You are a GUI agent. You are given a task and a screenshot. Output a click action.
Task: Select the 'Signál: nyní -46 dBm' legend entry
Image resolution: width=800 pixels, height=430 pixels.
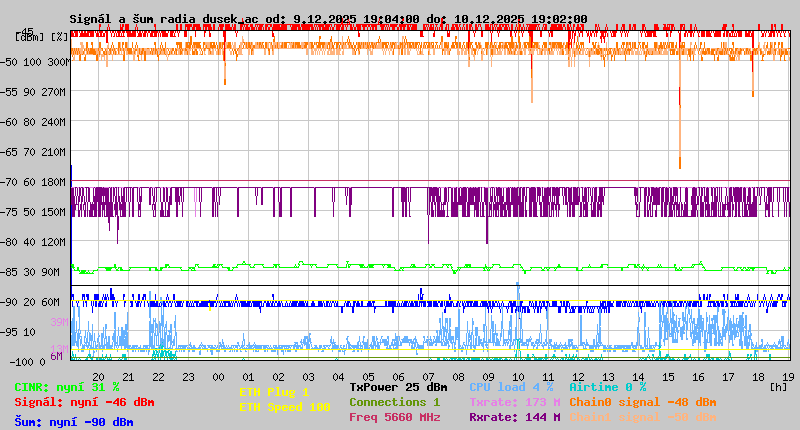(x=84, y=402)
